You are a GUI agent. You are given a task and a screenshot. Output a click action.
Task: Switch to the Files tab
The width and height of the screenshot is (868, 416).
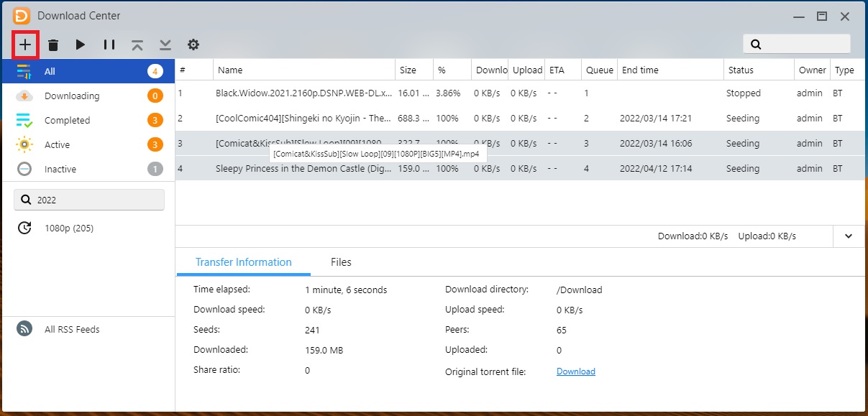(x=341, y=262)
